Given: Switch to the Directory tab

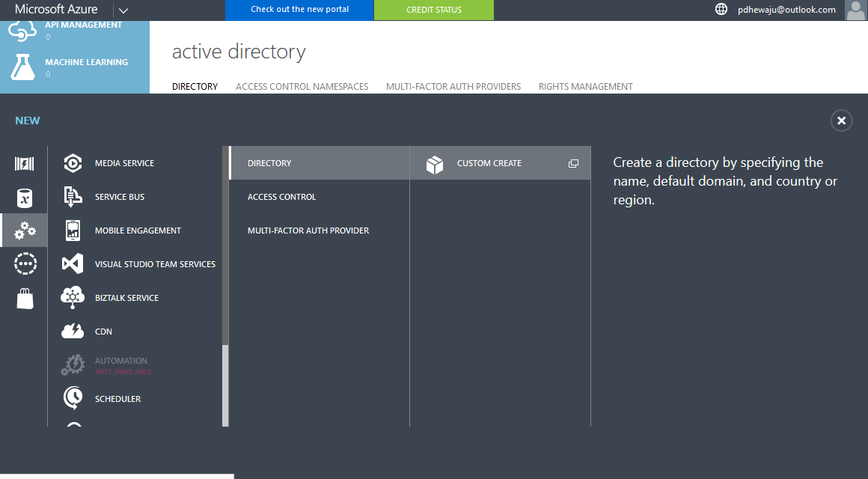Looking at the screenshot, I should [195, 86].
